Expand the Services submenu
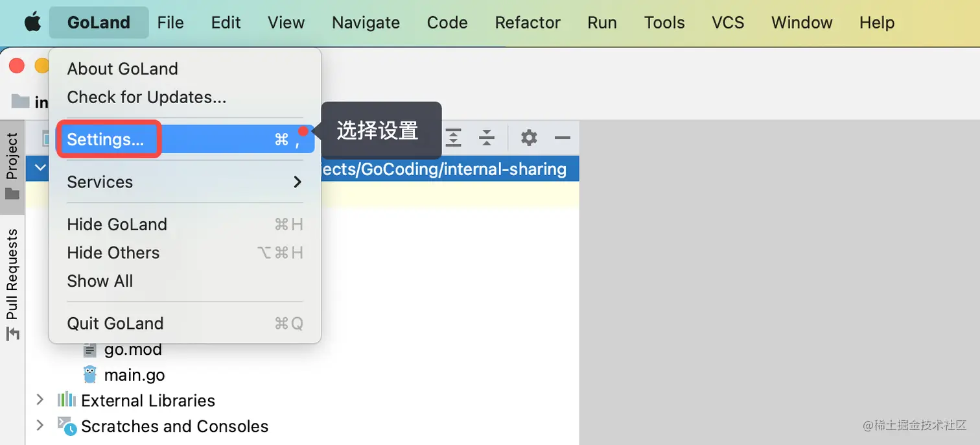Image resolution: width=980 pixels, height=445 pixels. pos(185,182)
